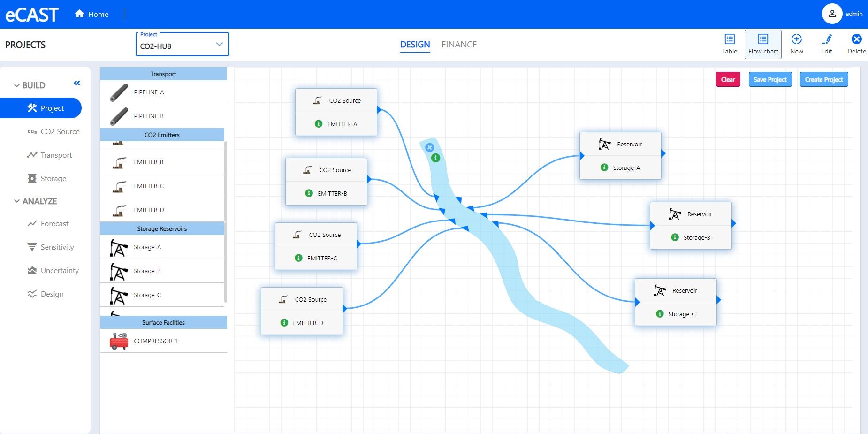Image resolution: width=868 pixels, height=434 pixels.
Task: Click the Delete project icon
Action: coord(856,39)
